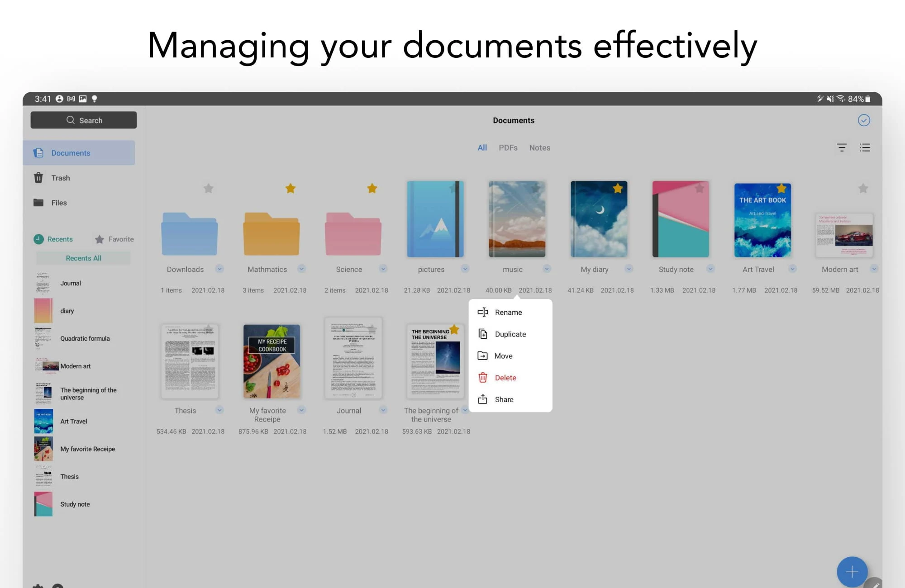Screen dimensions: 905x588
Task: Click the Move icon in context menu
Action: pos(483,356)
